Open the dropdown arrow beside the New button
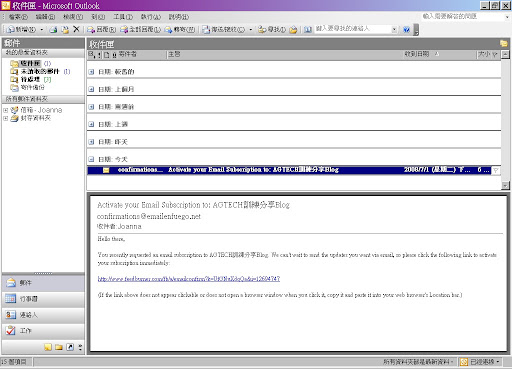The width and height of the screenshot is (512, 369). point(42,30)
